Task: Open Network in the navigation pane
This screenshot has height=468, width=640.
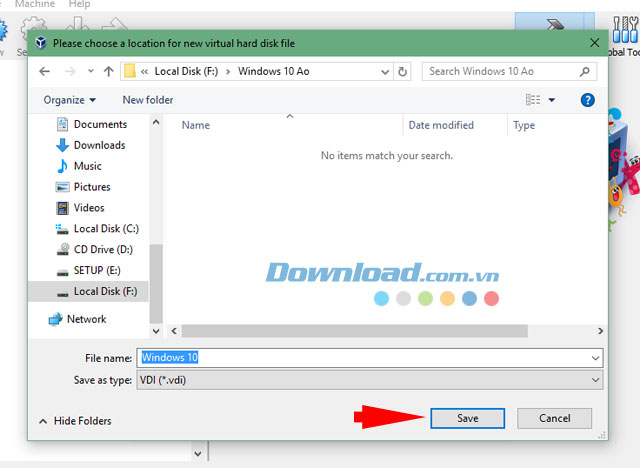Action: pyautogui.click(x=87, y=319)
